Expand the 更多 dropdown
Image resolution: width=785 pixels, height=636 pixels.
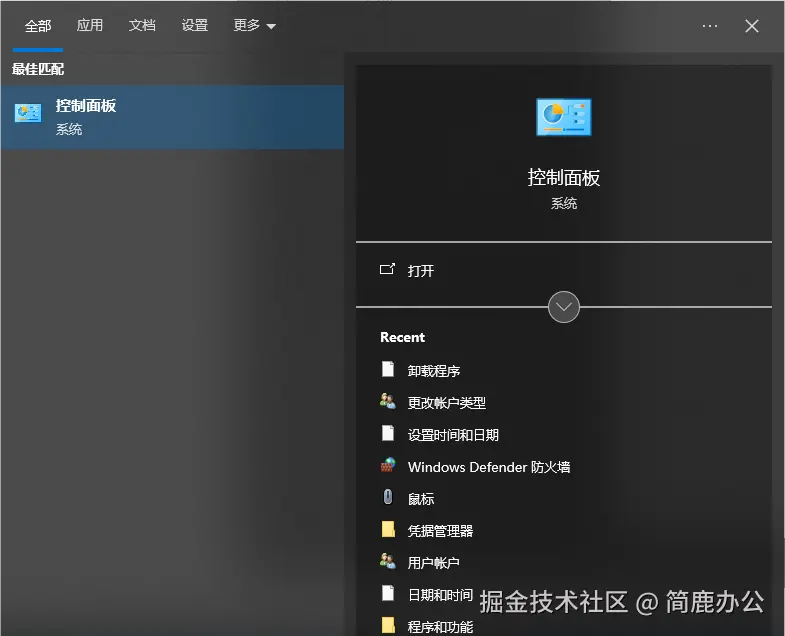[254, 25]
